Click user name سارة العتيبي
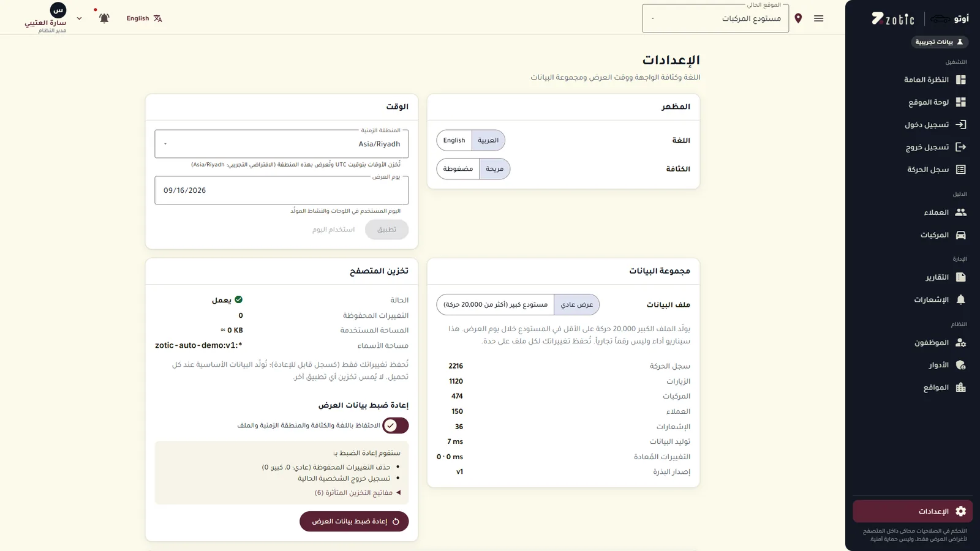The height and width of the screenshot is (551, 980). pos(45,23)
